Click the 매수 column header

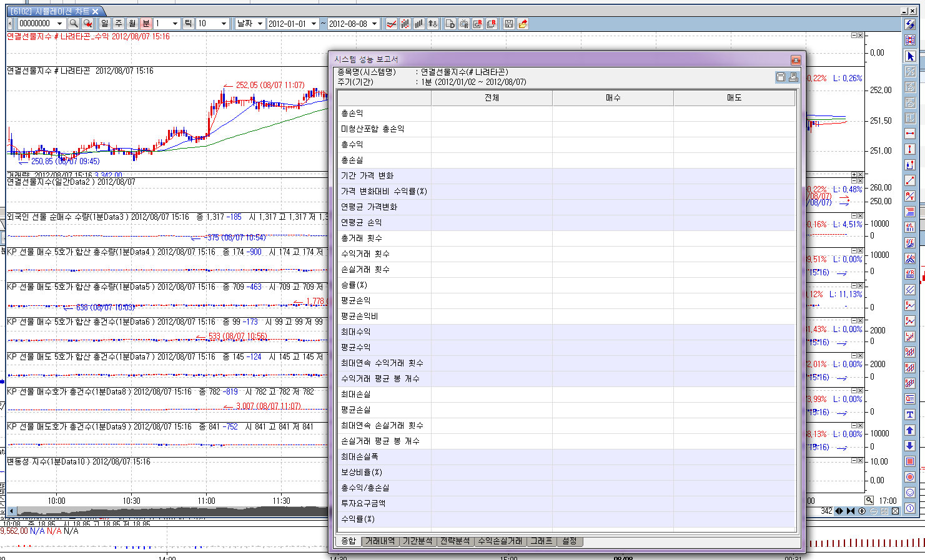[x=613, y=98]
